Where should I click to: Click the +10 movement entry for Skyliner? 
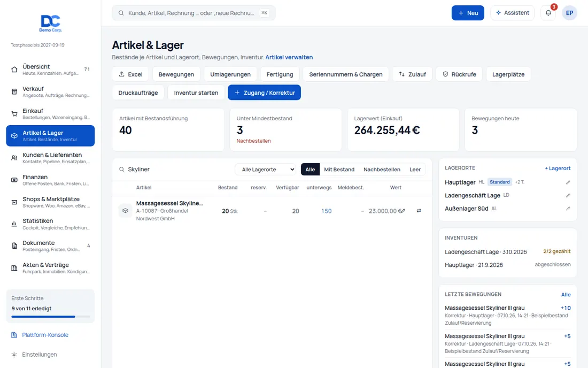[508, 315]
